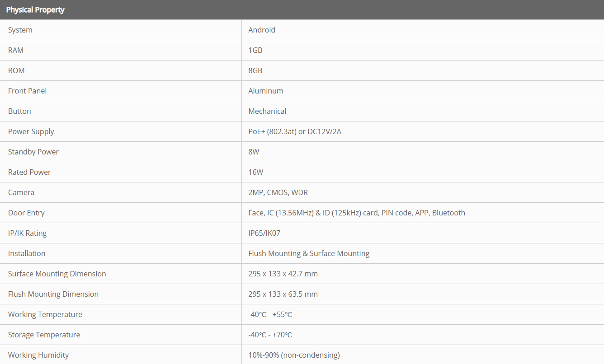Viewport: 604px width, 364px height.
Task: Click the Rated Power 16W value
Action: (256, 172)
